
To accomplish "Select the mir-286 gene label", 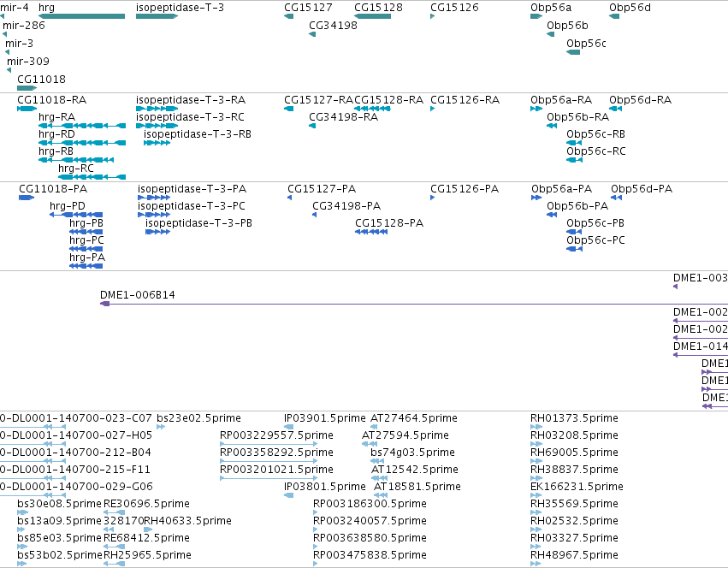I will coord(24,25).
